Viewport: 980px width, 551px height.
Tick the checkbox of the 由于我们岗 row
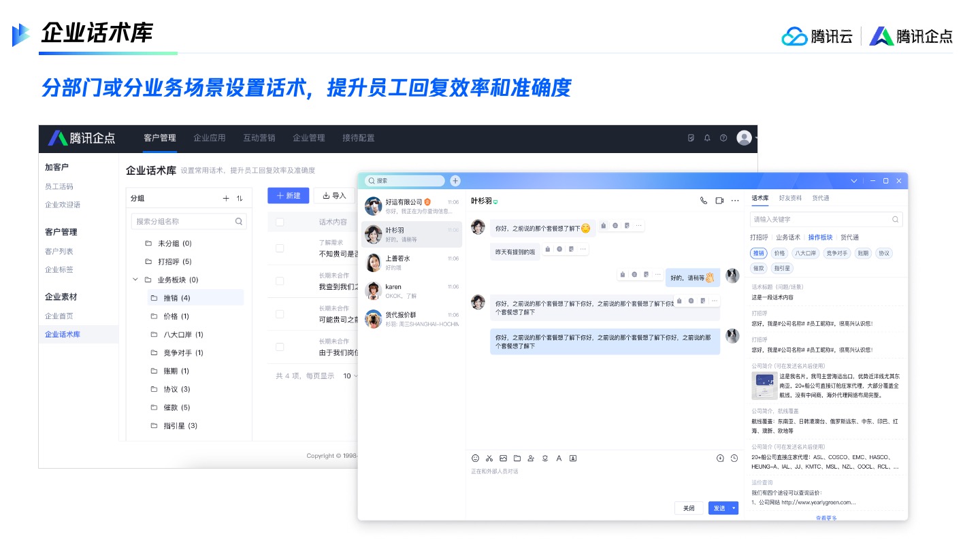[x=280, y=347]
